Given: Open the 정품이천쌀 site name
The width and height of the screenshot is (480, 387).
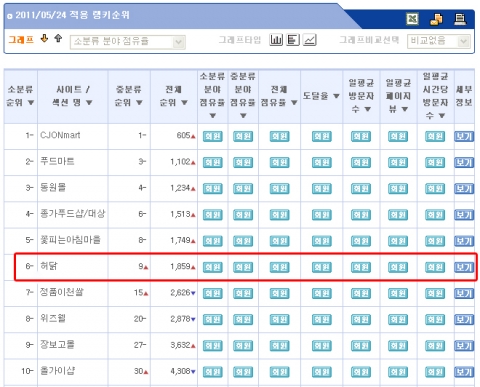Looking at the screenshot, I should tap(62, 292).
